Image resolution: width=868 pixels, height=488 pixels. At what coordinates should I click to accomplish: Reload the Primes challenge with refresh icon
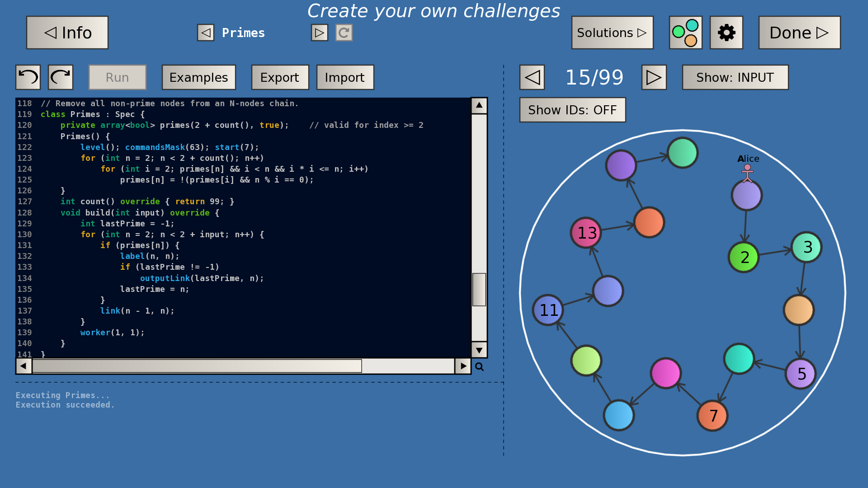(x=344, y=33)
